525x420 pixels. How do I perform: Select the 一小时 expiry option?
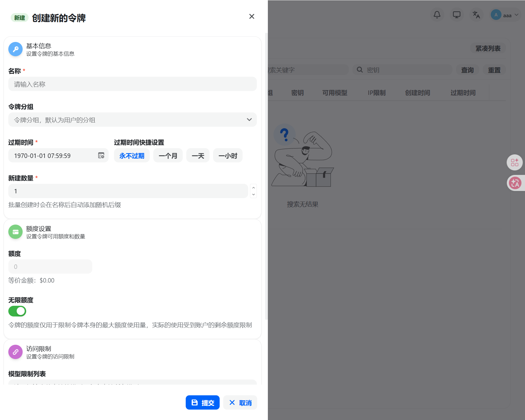[x=228, y=155]
